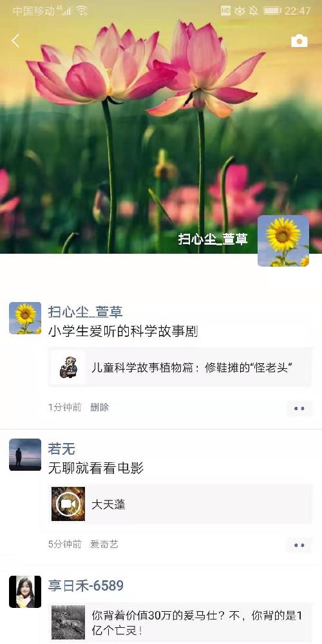The width and height of the screenshot is (322, 644).
Task: Open the old man cartoon article icon
Action: pyautogui.click(x=68, y=367)
